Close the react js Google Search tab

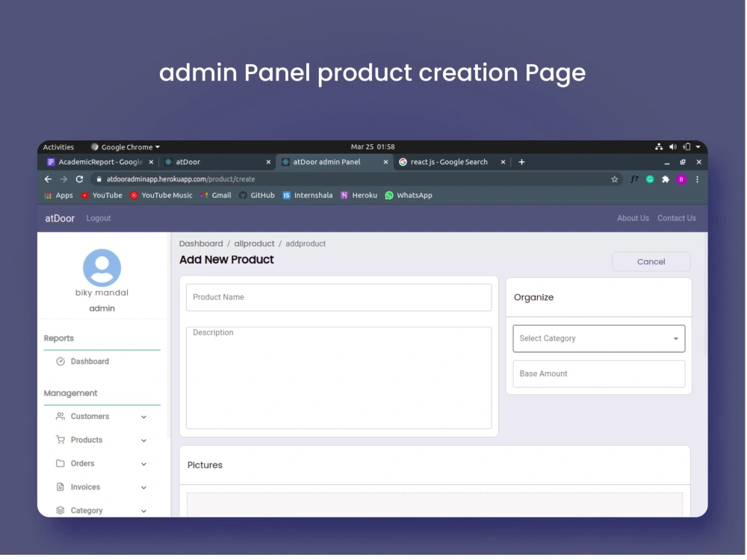point(503,162)
